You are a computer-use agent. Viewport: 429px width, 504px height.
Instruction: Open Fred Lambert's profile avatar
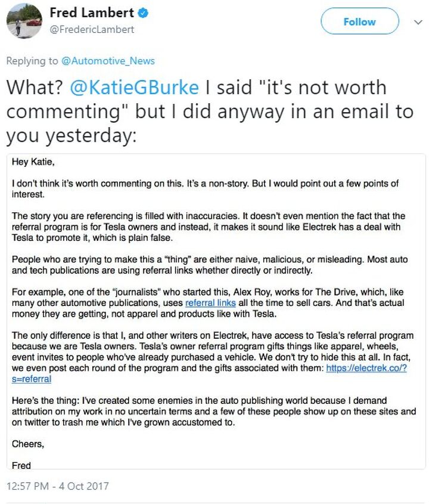[24, 21]
